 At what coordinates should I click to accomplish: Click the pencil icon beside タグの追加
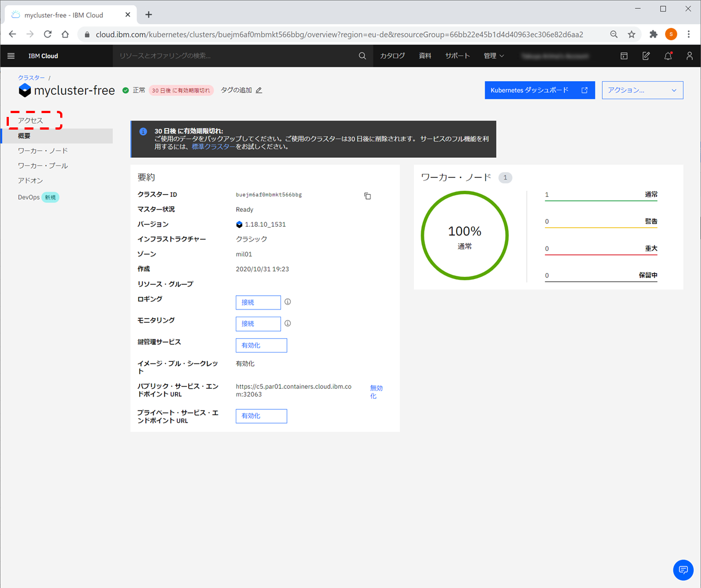[259, 90]
